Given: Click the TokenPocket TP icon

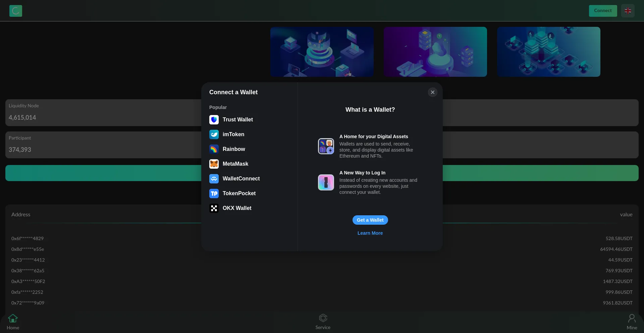Looking at the screenshot, I should [214, 193].
